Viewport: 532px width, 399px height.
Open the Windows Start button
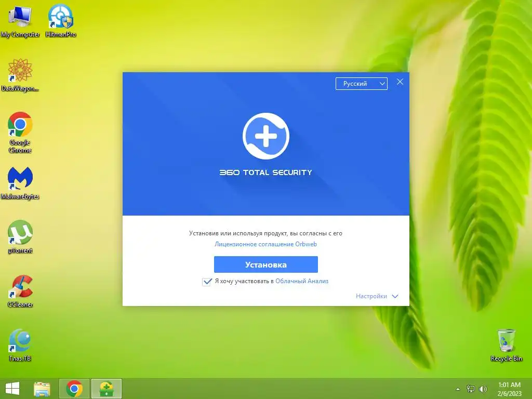(x=12, y=389)
